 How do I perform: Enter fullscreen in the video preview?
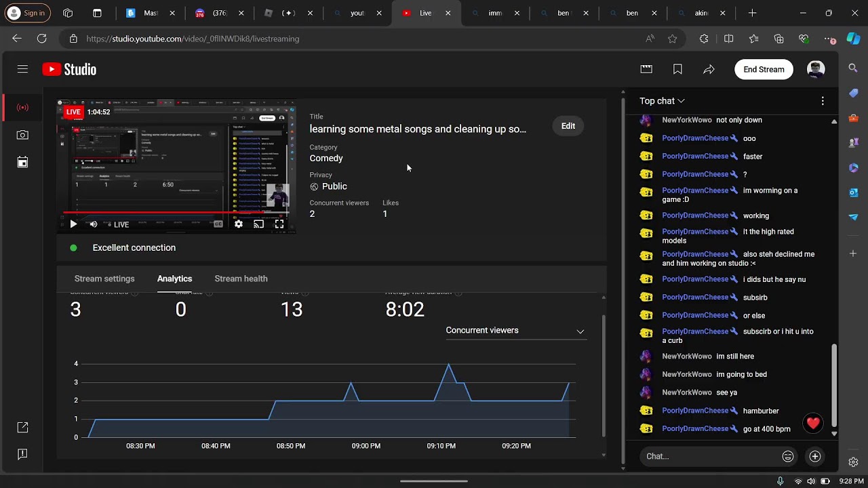279,224
